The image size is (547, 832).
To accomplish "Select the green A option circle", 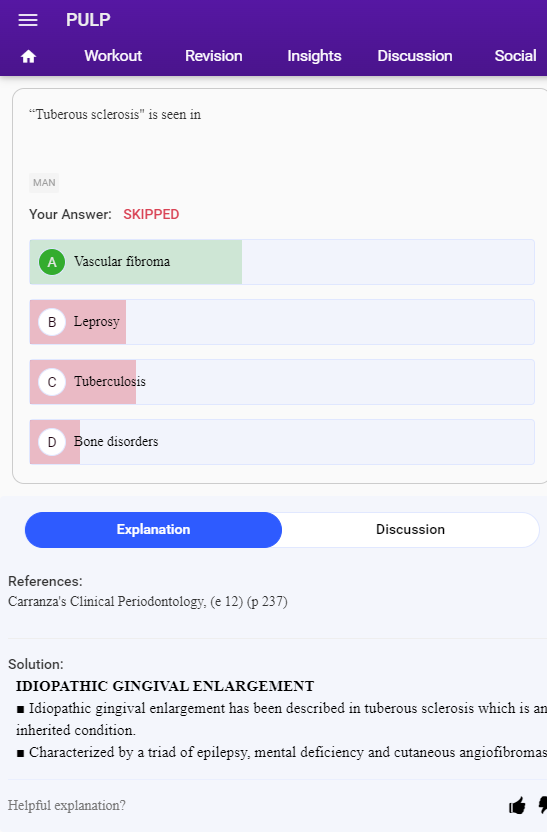I will pos(52,262).
